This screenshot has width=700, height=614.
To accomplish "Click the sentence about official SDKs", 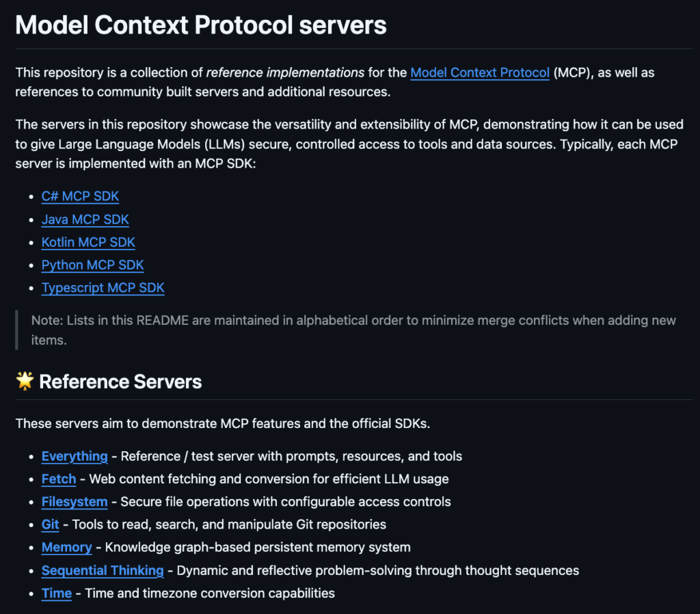I will point(223,423).
